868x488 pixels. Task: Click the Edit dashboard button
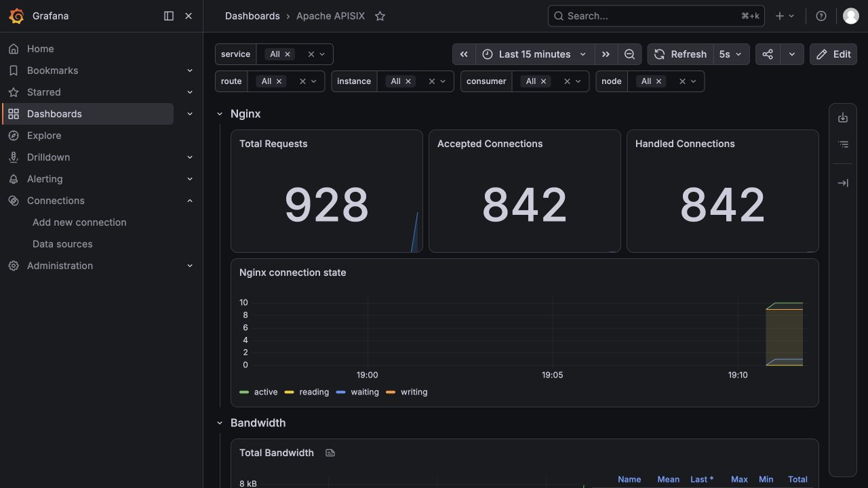pos(833,54)
